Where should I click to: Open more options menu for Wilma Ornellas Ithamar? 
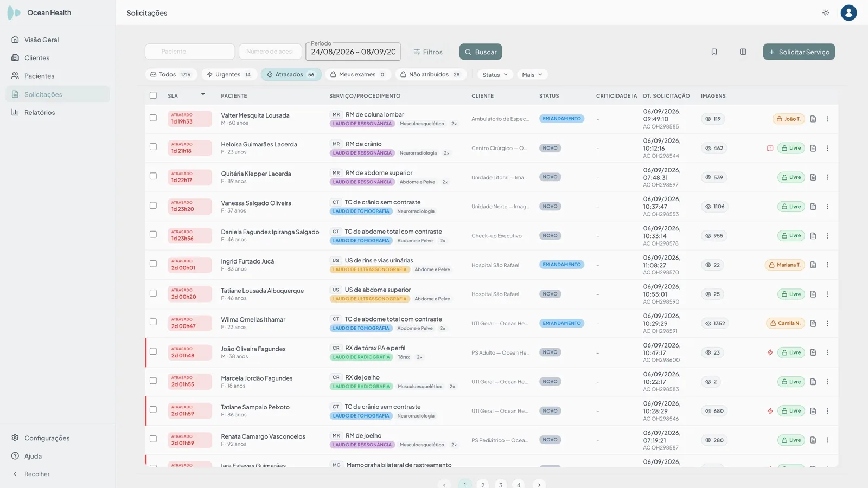pos(827,323)
